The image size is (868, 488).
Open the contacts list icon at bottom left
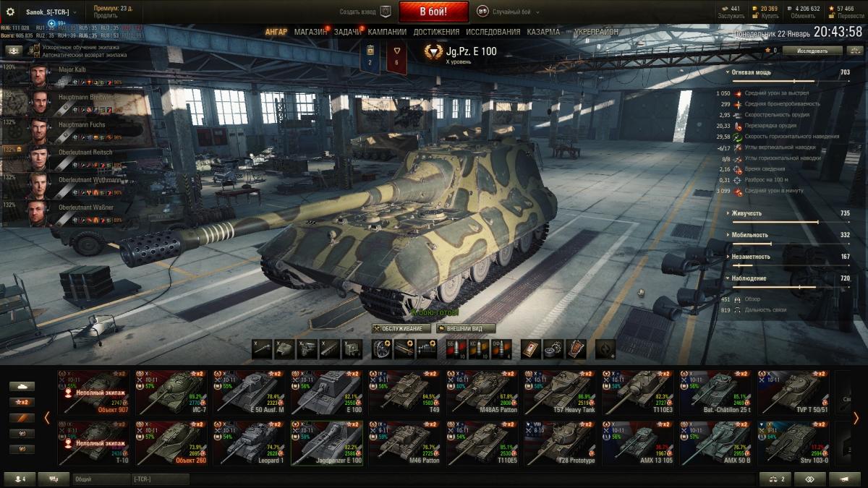click(20, 479)
